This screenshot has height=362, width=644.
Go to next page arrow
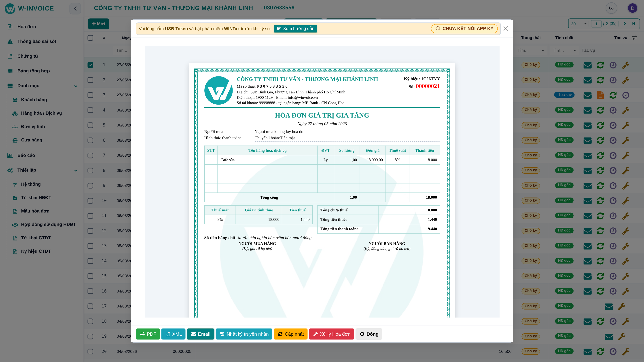pyautogui.click(x=625, y=23)
